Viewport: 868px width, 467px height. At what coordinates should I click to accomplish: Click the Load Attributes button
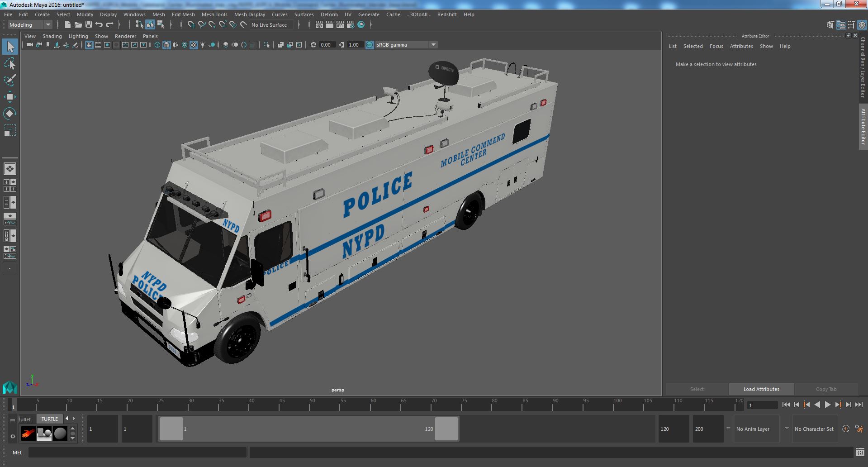pos(761,389)
